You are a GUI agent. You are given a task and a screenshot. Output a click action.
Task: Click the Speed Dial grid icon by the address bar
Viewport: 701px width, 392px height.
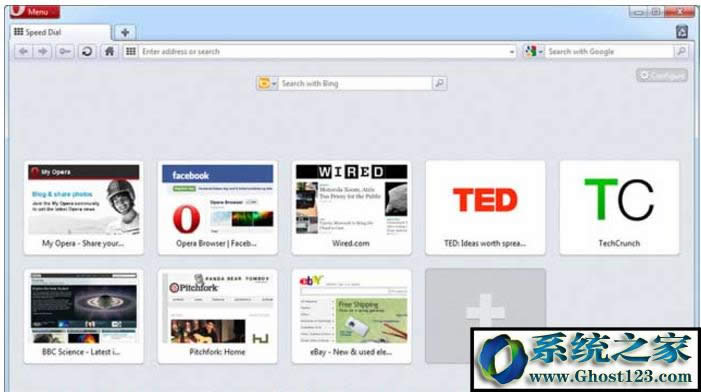pos(131,51)
